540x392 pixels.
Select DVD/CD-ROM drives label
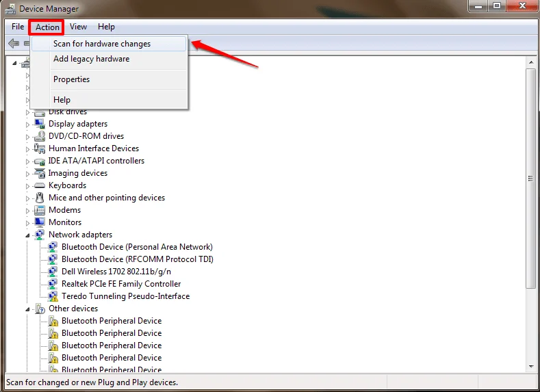click(86, 136)
